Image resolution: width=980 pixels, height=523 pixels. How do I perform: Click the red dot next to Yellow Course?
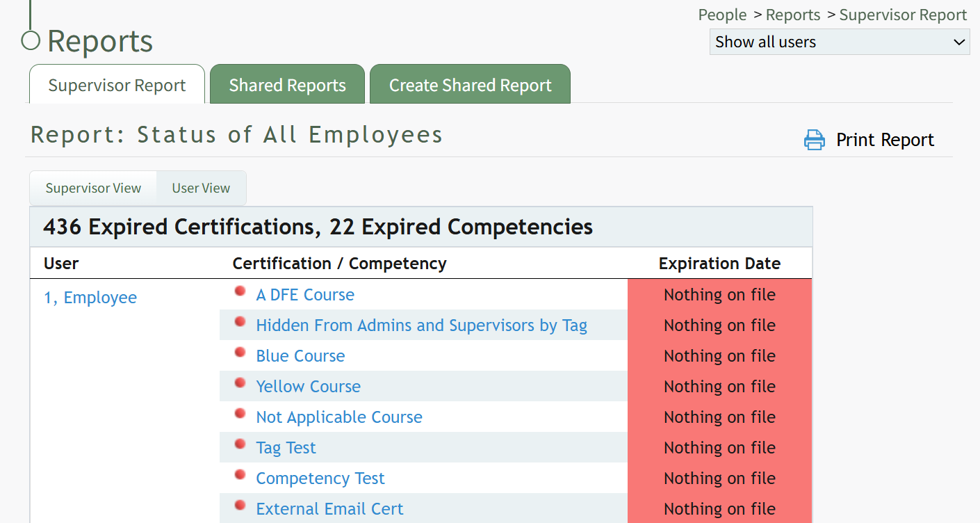pyautogui.click(x=240, y=383)
